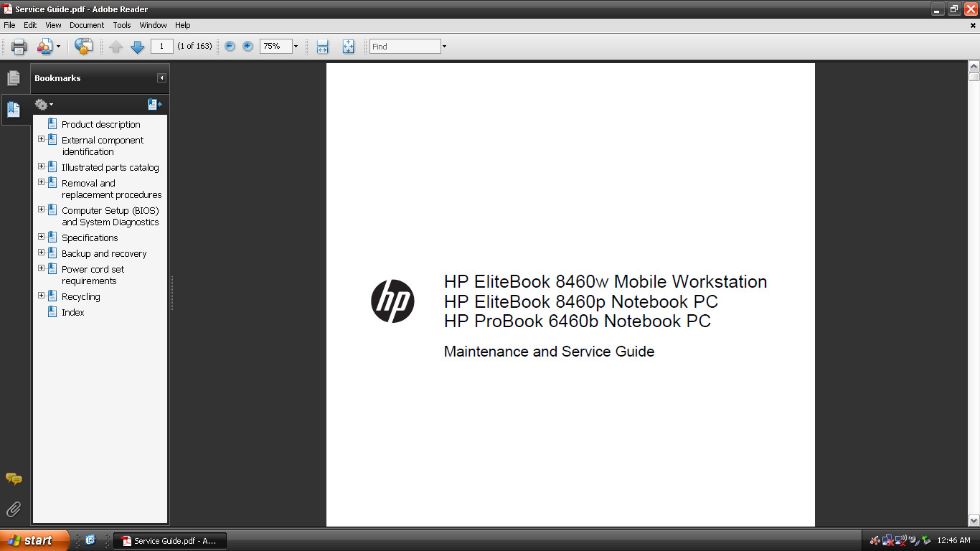
Task: Open the Pages thumbnail panel icon
Action: tap(14, 78)
